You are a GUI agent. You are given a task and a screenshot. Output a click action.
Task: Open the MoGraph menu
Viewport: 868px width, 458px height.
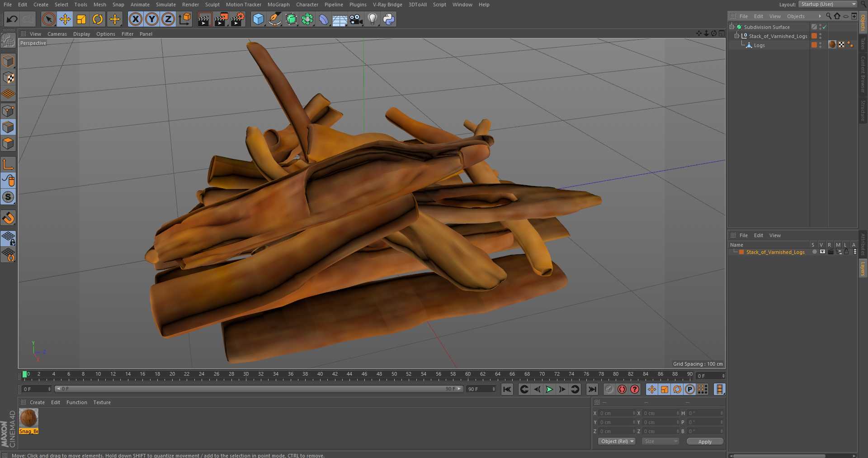[x=278, y=5]
